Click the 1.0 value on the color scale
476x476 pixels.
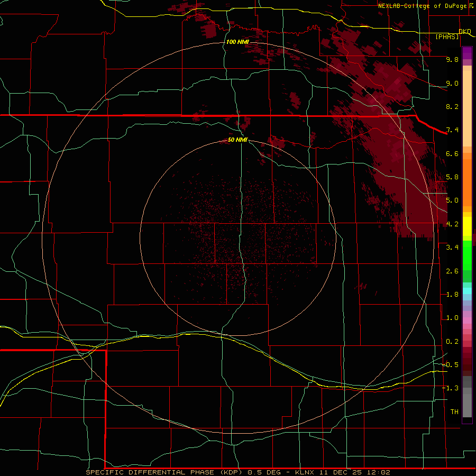pos(452,318)
